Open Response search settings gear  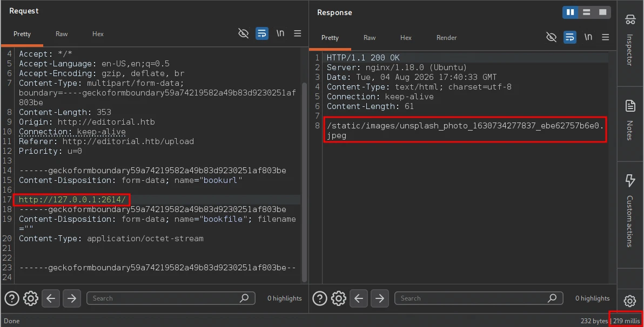coord(339,298)
